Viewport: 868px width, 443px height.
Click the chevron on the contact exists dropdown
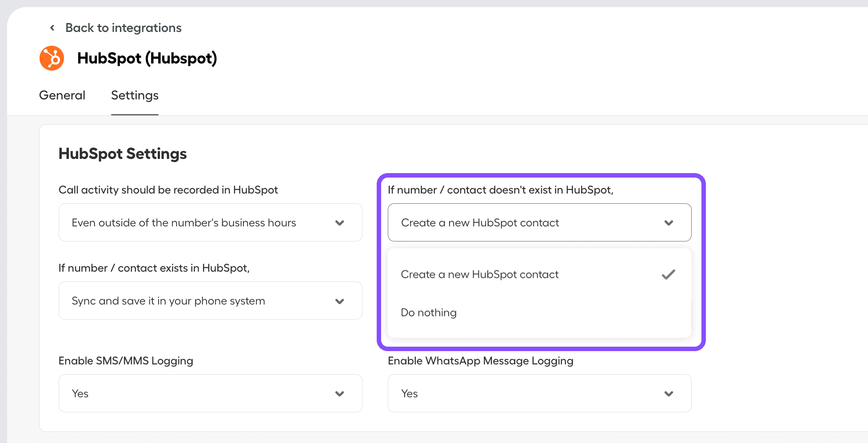pyautogui.click(x=339, y=301)
